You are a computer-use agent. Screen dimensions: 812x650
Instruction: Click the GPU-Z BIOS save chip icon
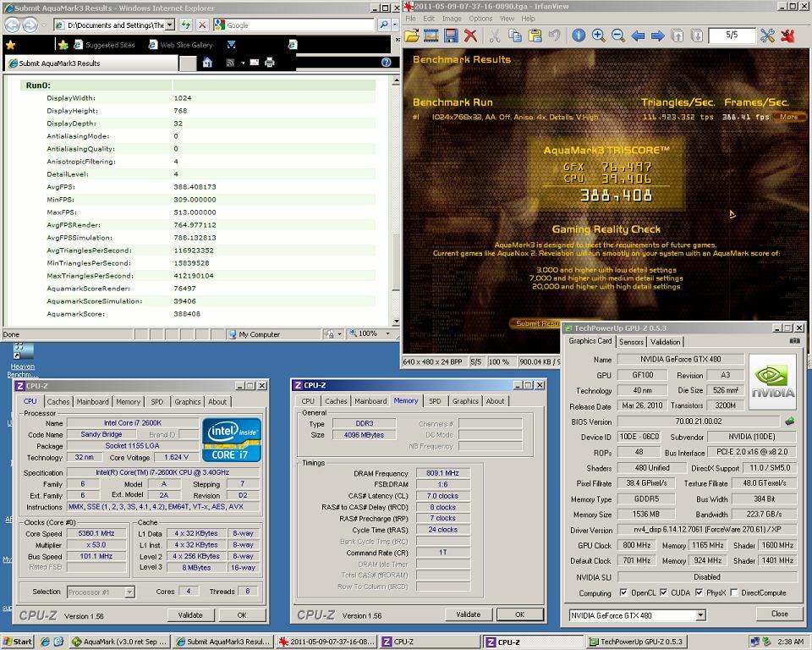790,421
